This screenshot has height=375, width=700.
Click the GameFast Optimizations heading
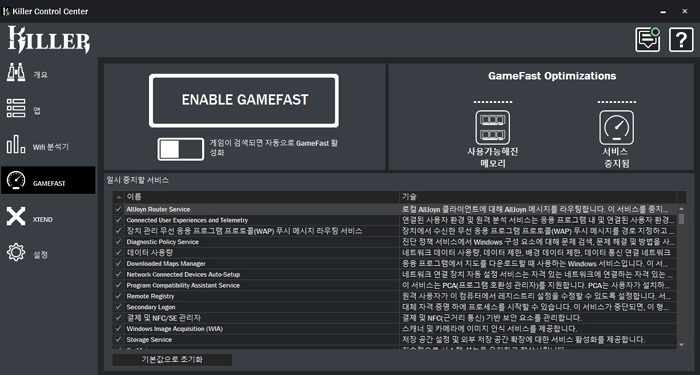point(552,76)
